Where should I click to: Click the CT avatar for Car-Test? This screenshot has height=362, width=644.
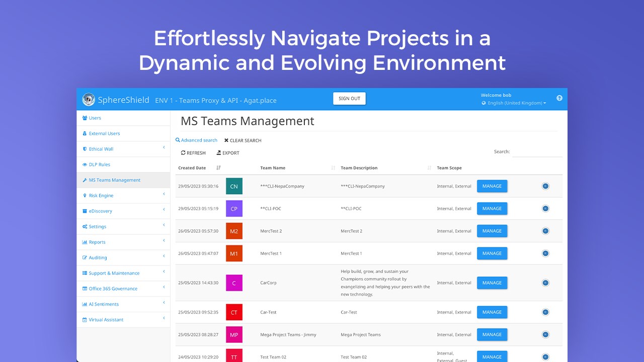click(x=234, y=312)
